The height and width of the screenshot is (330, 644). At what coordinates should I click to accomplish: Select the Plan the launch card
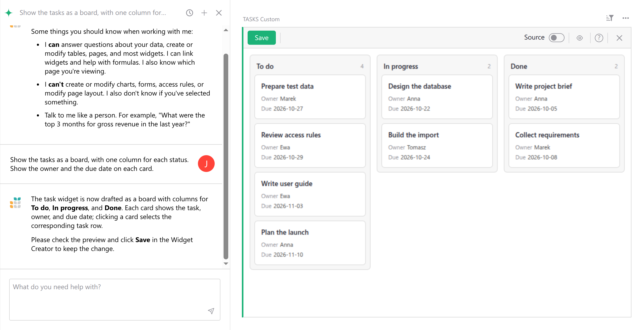pos(310,243)
